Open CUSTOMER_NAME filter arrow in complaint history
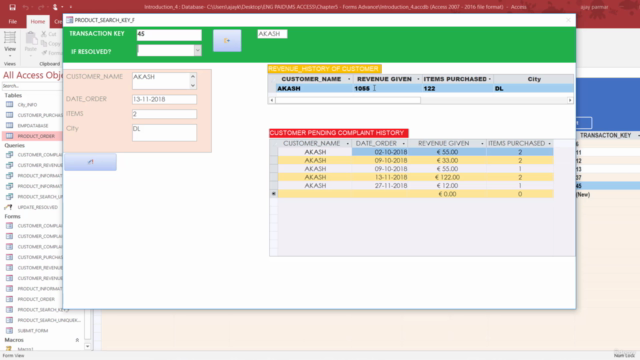Viewport: 640px width, 360px height. pyautogui.click(x=348, y=143)
